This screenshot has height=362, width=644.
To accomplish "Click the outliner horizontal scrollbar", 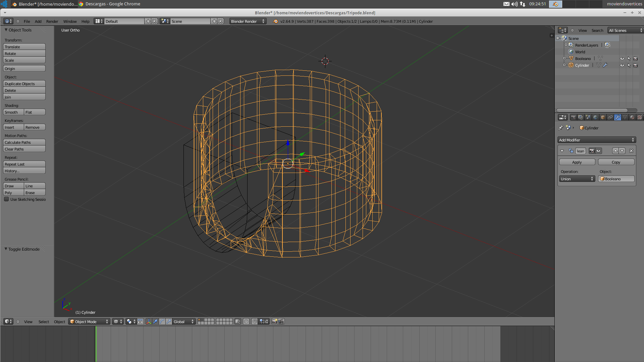I will pyautogui.click(x=592, y=110).
